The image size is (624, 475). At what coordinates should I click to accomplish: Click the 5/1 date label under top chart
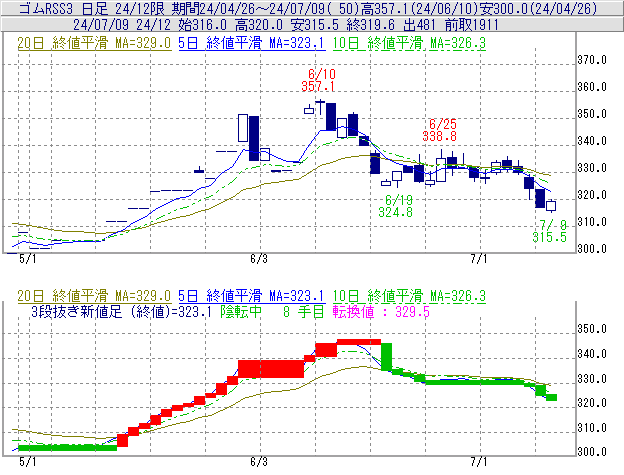[27, 259]
